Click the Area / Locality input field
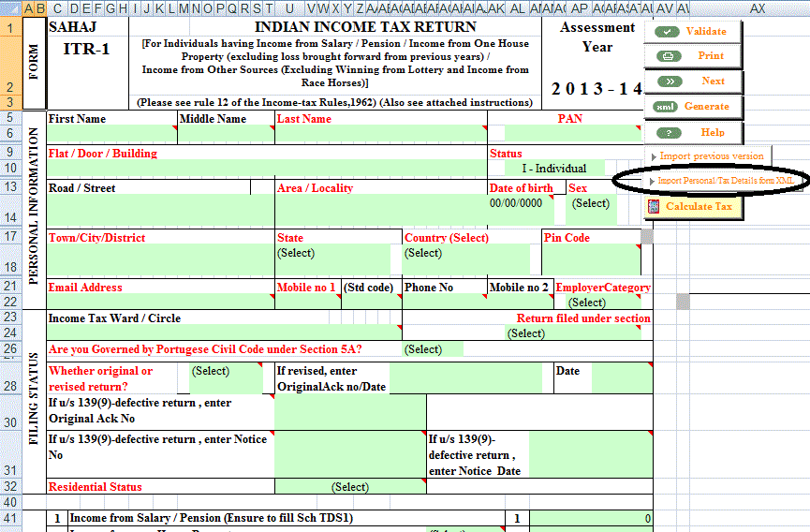The image size is (810, 532). click(x=381, y=210)
